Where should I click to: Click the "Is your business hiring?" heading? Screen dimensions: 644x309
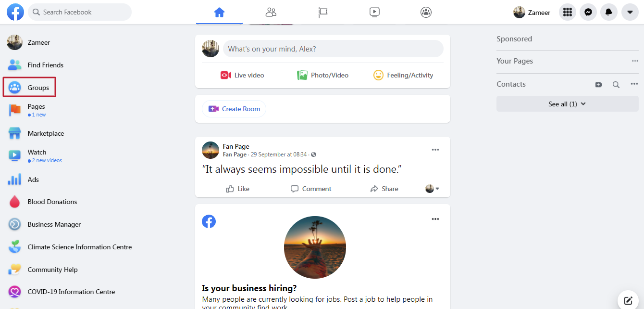tap(249, 288)
